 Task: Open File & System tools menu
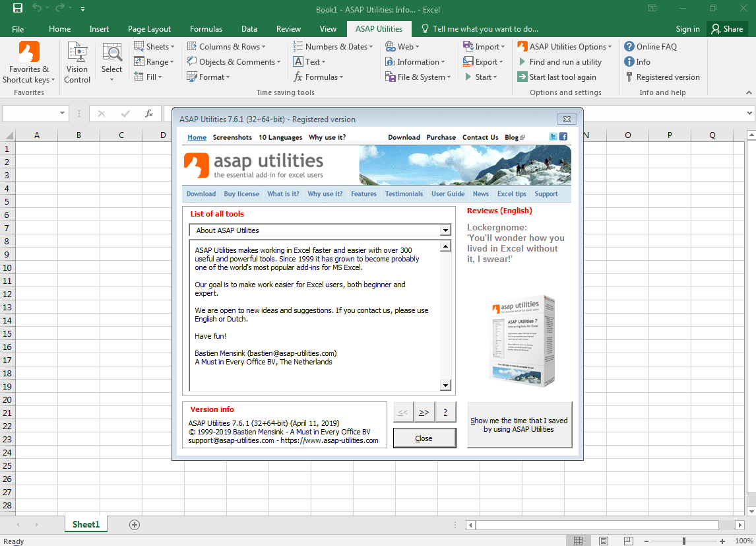418,77
